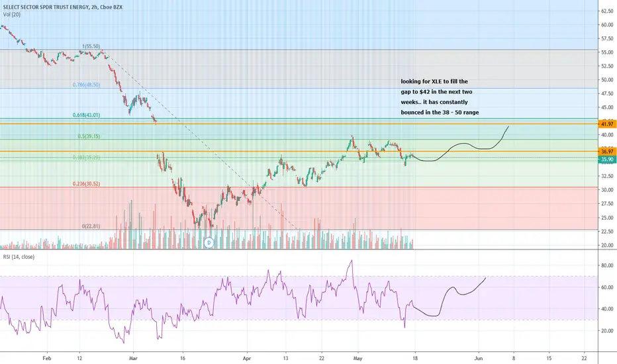The height and width of the screenshot is (364, 617).
Task: Select annotation line "bounced in the 38 - 50 range"
Action: click(x=440, y=112)
